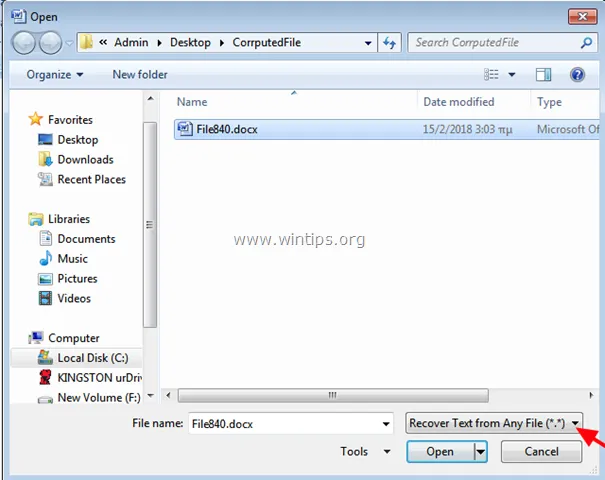Click the Back navigation arrow button

pyautogui.click(x=24, y=42)
